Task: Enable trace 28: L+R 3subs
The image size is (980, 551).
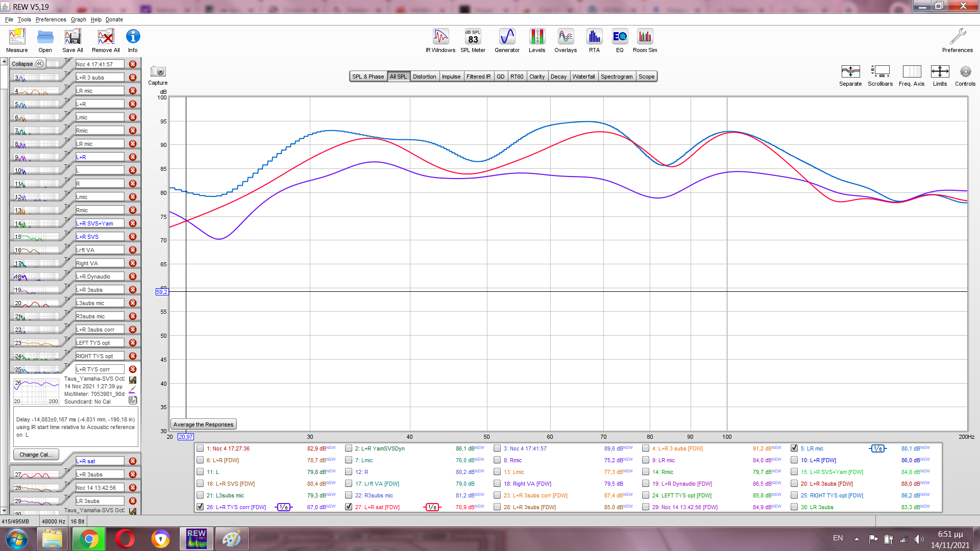Action: click(x=497, y=507)
